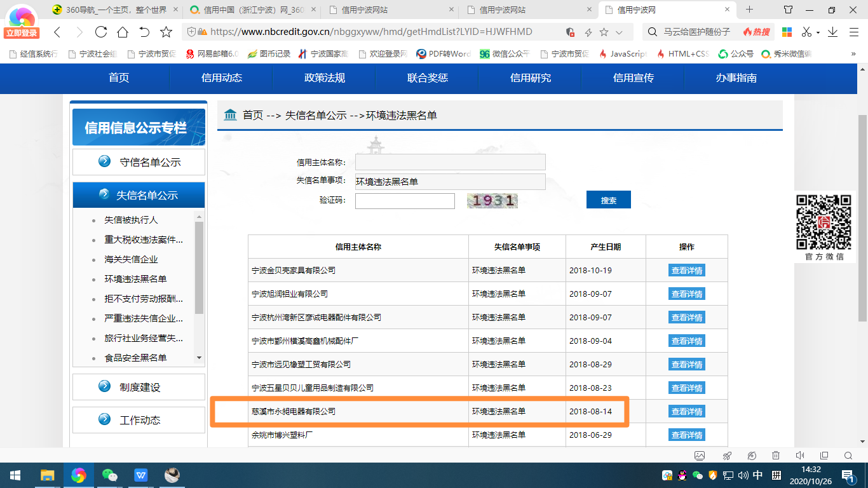Image resolution: width=868 pixels, height=488 pixels.
Task: Click the undo closed tab icon
Action: [x=144, y=32]
